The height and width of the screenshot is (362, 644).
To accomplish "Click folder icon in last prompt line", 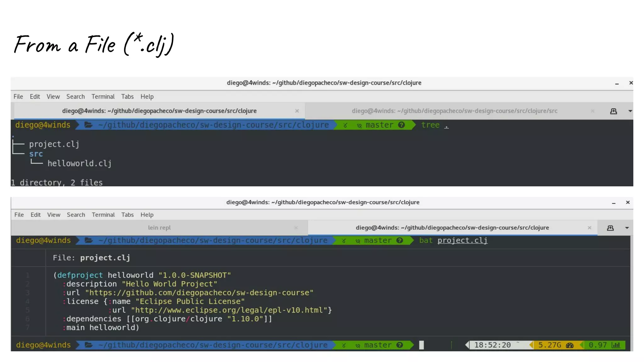I will tap(89, 345).
